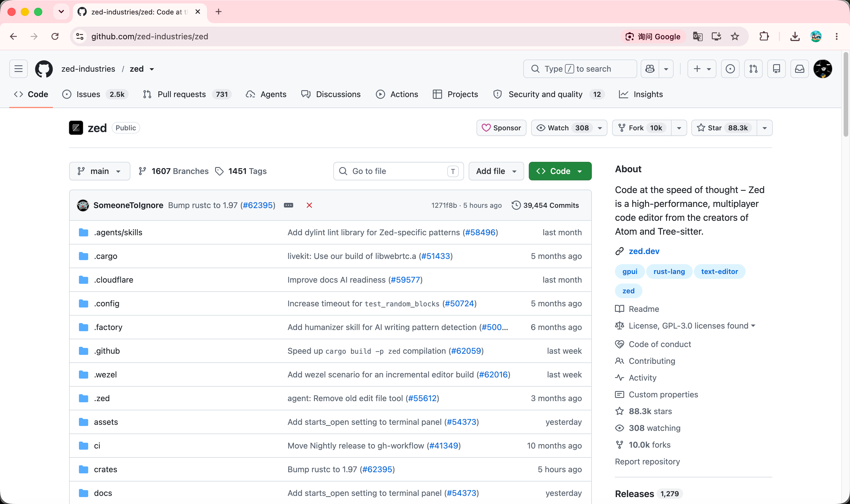Open the zed.dev website link
Image resolution: width=850 pixels, height=504 pixels.
click(x=644, y=251)
